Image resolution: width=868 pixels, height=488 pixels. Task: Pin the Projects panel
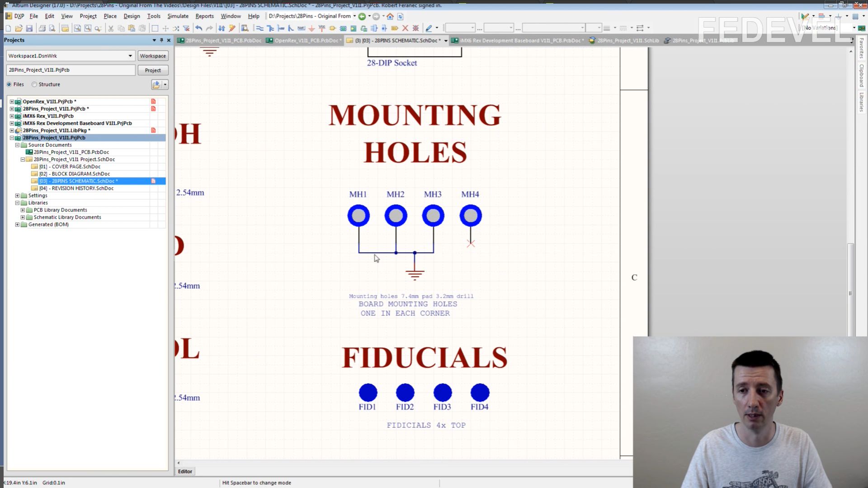coord(161,40)
